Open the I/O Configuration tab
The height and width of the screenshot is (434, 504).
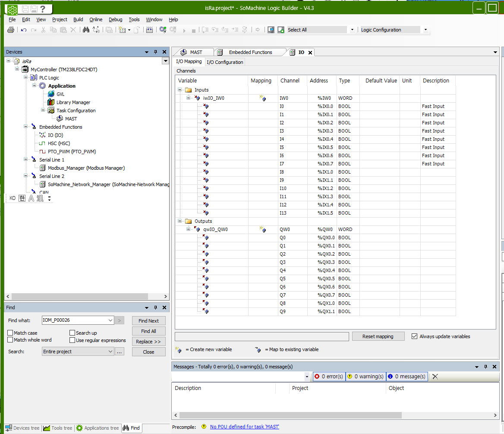tap(225, 62)
